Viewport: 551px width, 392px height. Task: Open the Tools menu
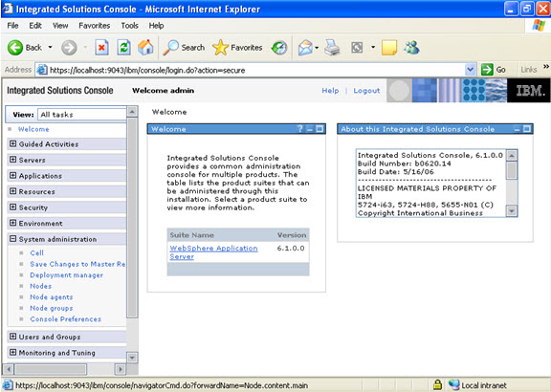130,26
